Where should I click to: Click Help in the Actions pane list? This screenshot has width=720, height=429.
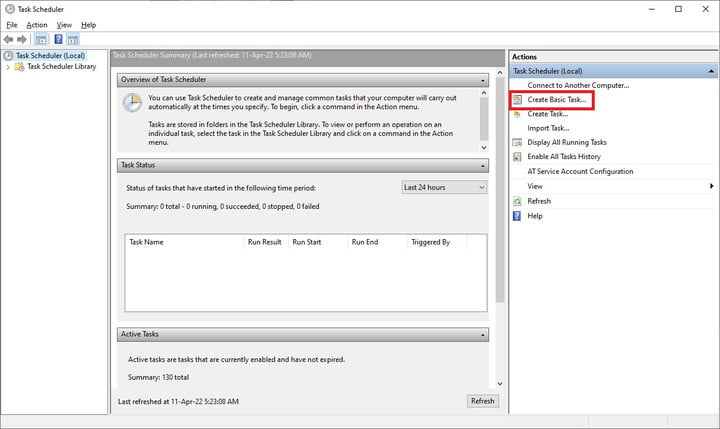[x=534, y=216]
